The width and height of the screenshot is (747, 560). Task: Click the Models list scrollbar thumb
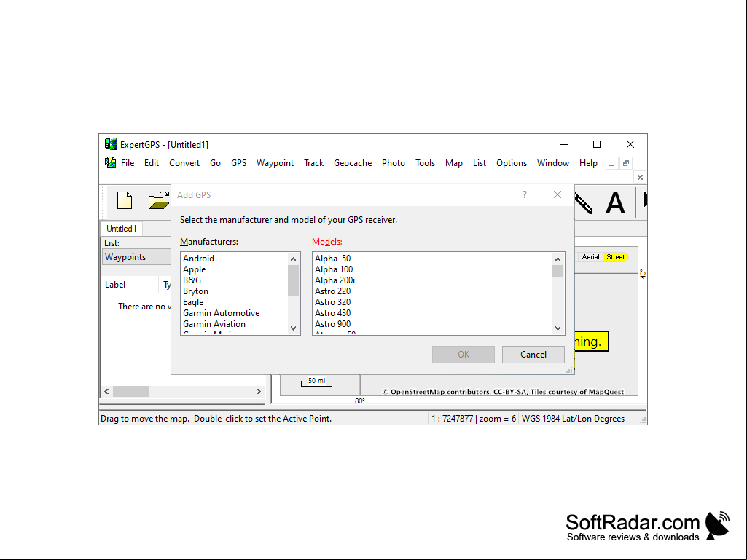(x=558, y=271)
